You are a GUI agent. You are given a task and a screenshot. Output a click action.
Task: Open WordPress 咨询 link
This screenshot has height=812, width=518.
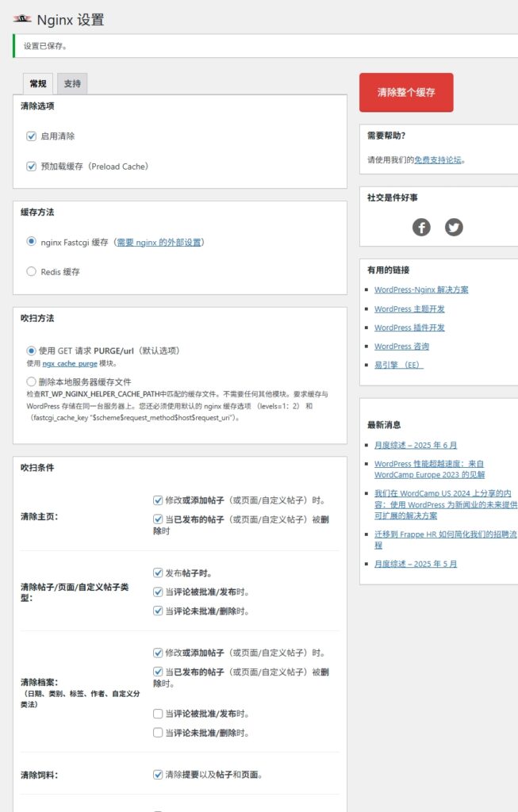point(401,347)
